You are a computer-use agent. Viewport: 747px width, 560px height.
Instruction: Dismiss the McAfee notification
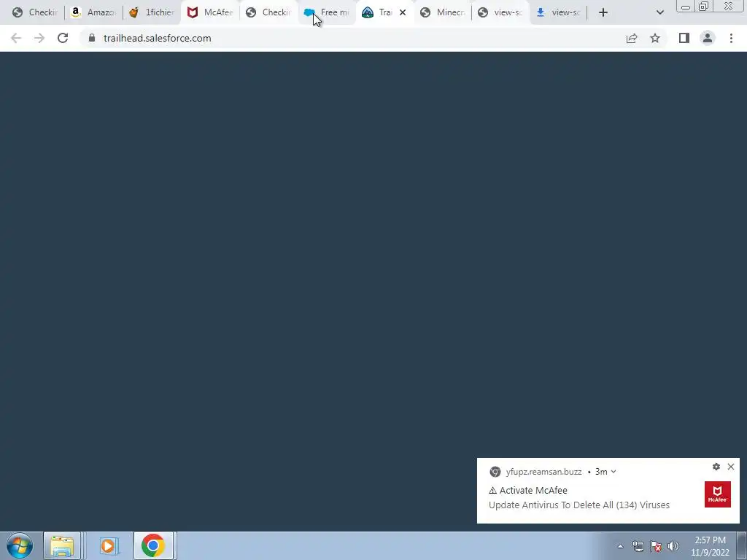(731, 467)
